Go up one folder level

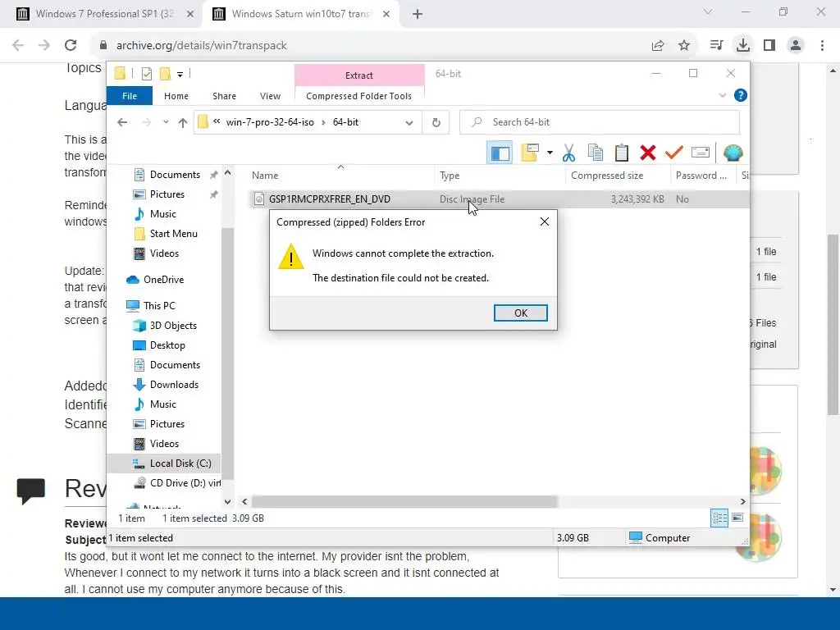[x=183, y=123]
